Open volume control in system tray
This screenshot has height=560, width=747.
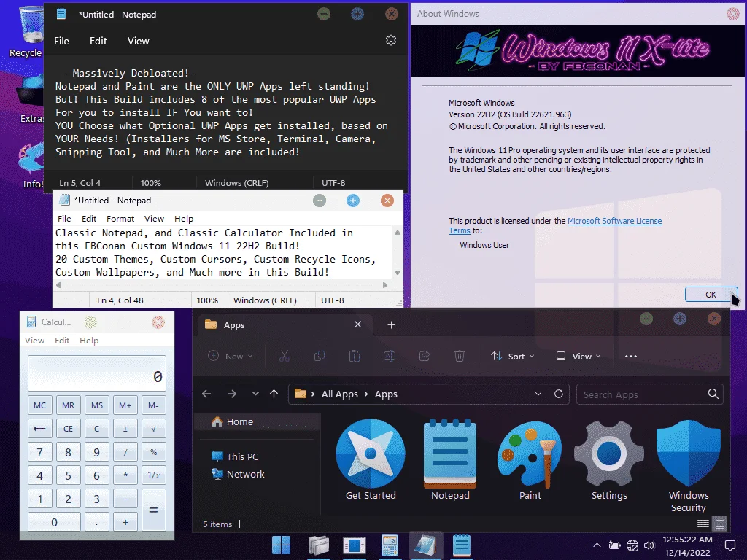point(649,545)
